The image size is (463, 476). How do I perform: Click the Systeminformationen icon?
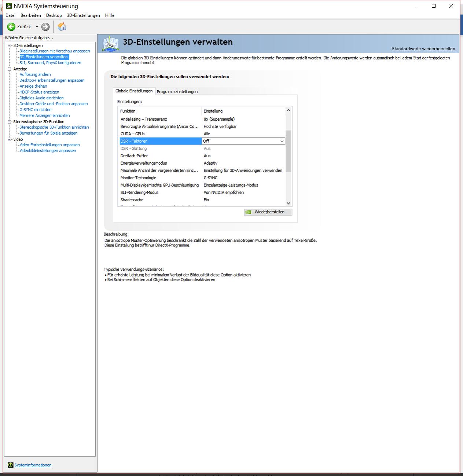[10, 465]
